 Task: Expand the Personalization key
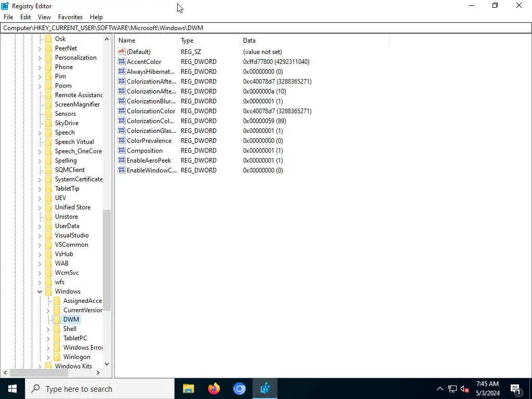[39, 58]
